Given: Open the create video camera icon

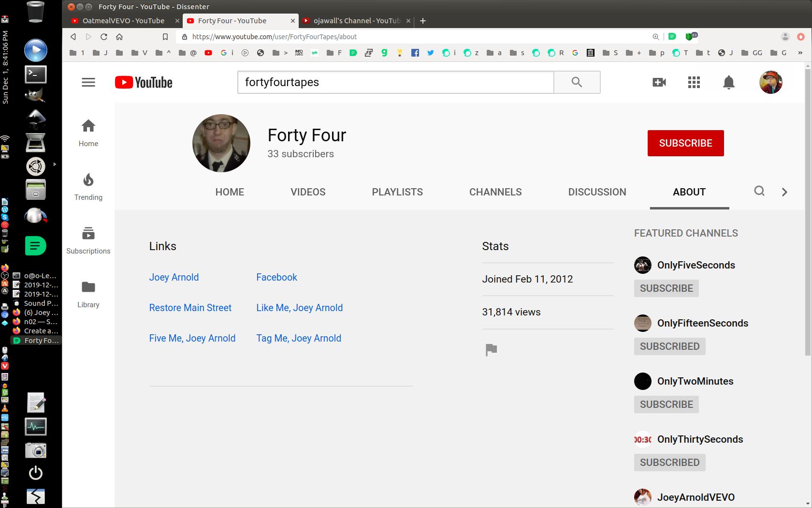Looking at the screenshot, I should point(659,82).
